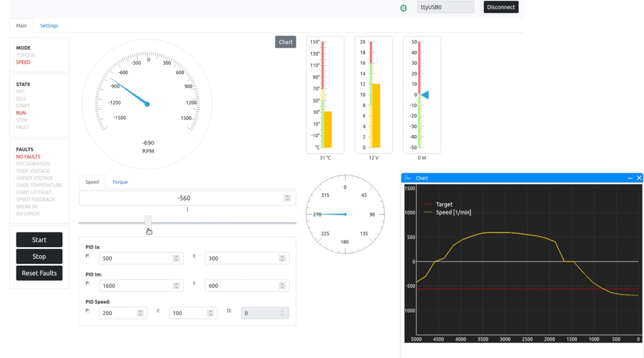
Task: Click the green gear settings icon
Action: 403,8
